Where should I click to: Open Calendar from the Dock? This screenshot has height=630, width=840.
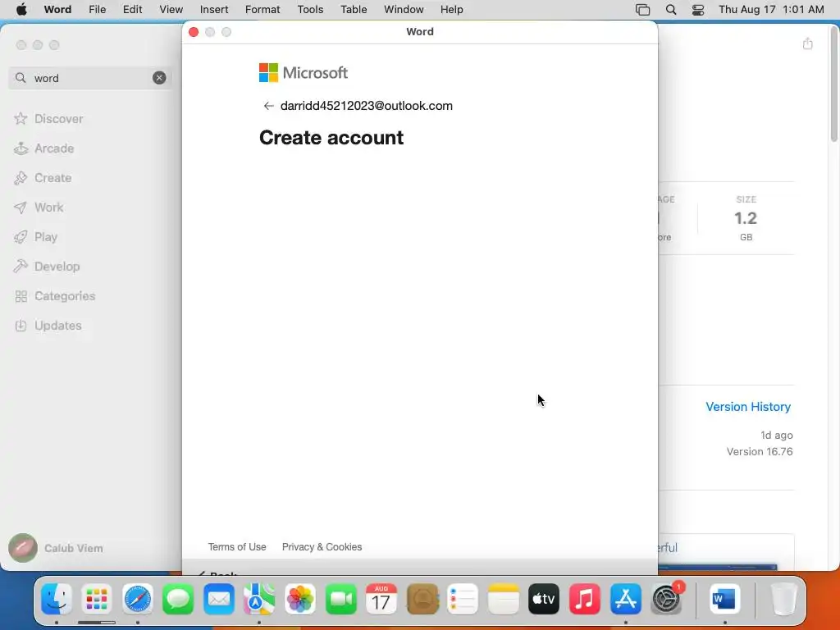pos(381,599)
